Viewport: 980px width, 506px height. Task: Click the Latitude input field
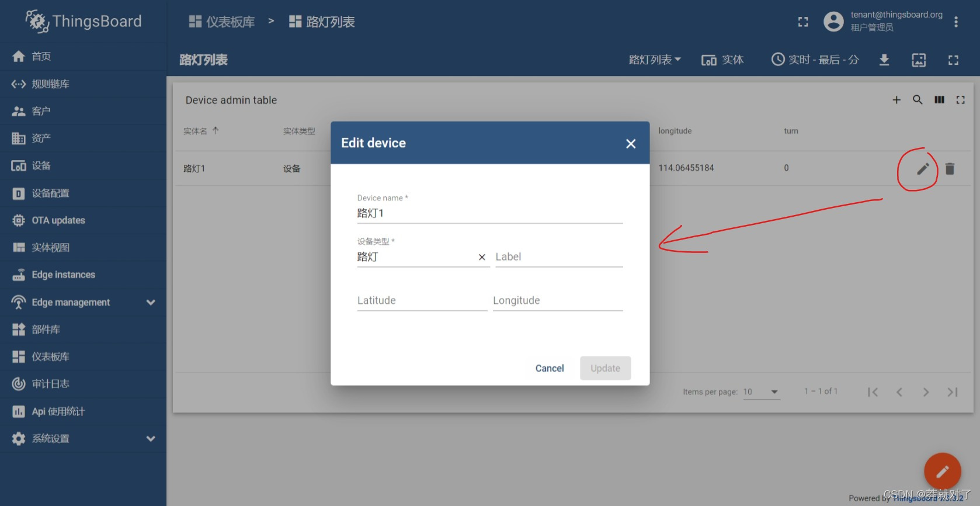click(x=422, y=300)
